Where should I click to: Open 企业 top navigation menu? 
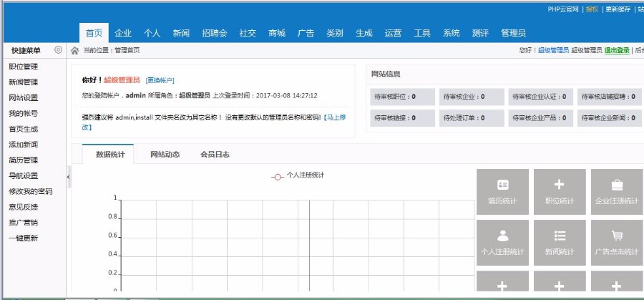click(x=123, y=33)
